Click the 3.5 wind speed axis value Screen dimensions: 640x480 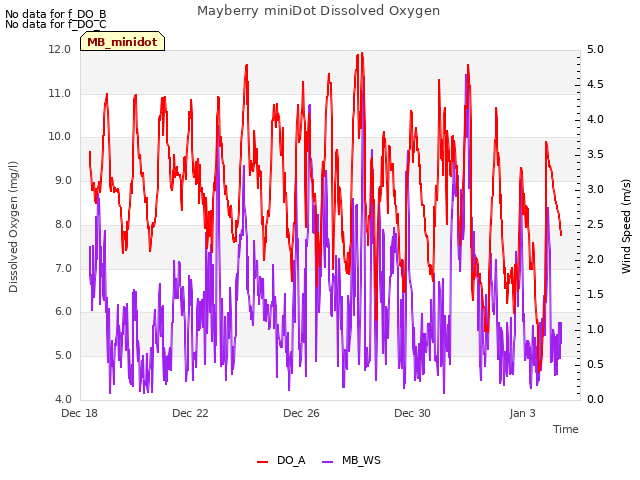tap(595, 155)
